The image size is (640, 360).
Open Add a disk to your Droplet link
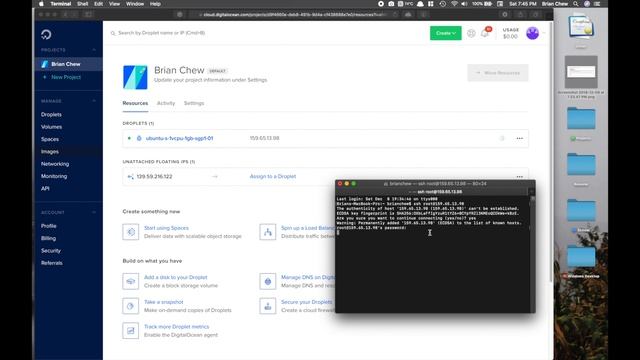click(x=176, y=278)
